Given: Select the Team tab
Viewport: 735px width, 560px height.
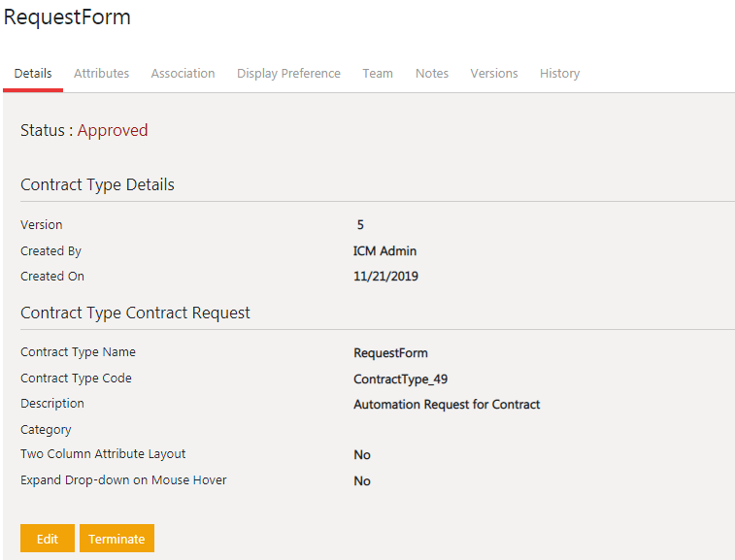Looking at the screenshot, I should [x=378, y=74].
